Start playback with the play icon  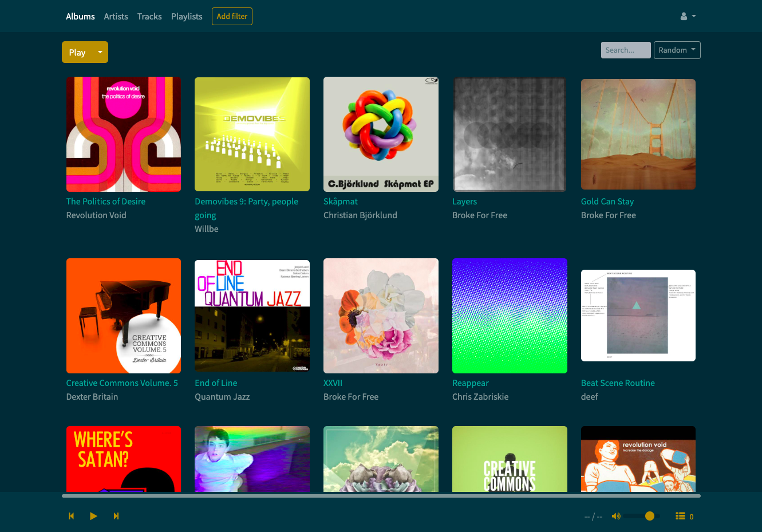[93, 516]
